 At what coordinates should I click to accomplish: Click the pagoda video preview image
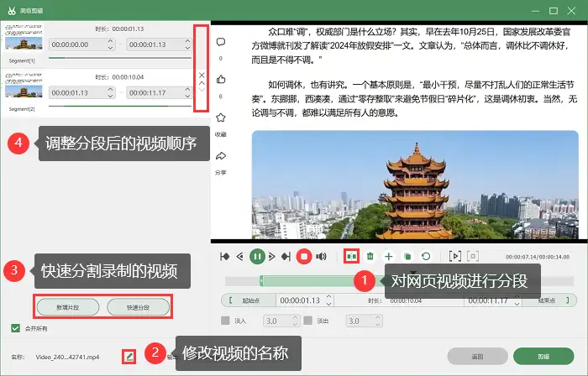click(x=415, y=185)
